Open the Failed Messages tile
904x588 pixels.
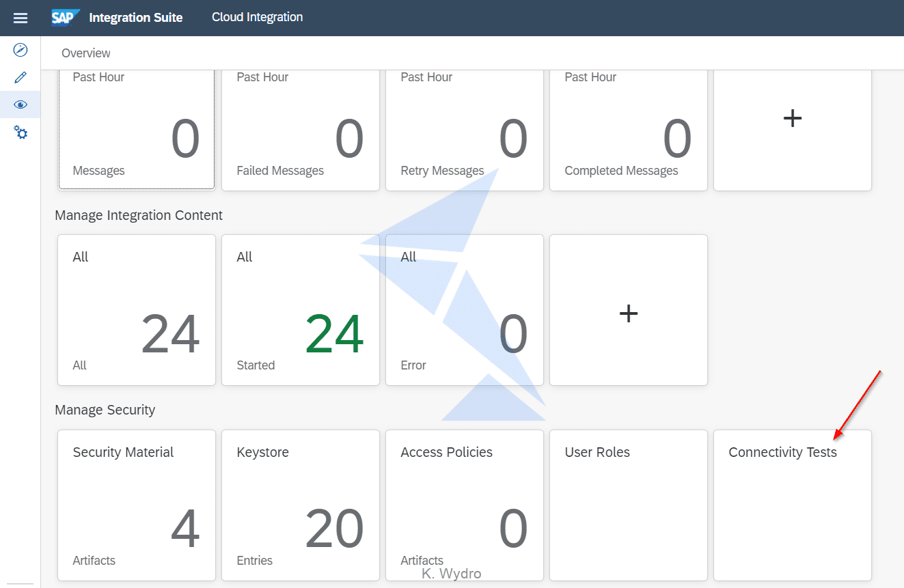coord(301,130)
